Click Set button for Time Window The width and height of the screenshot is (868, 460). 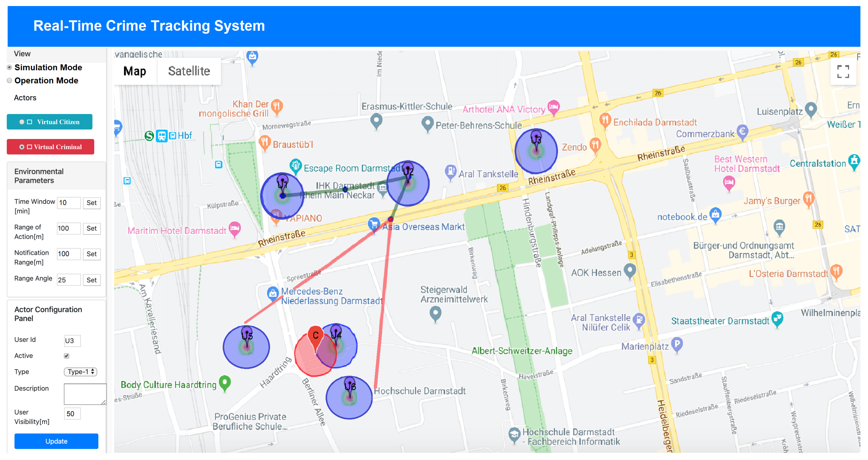pyautogui.click(x=91, y=203)
